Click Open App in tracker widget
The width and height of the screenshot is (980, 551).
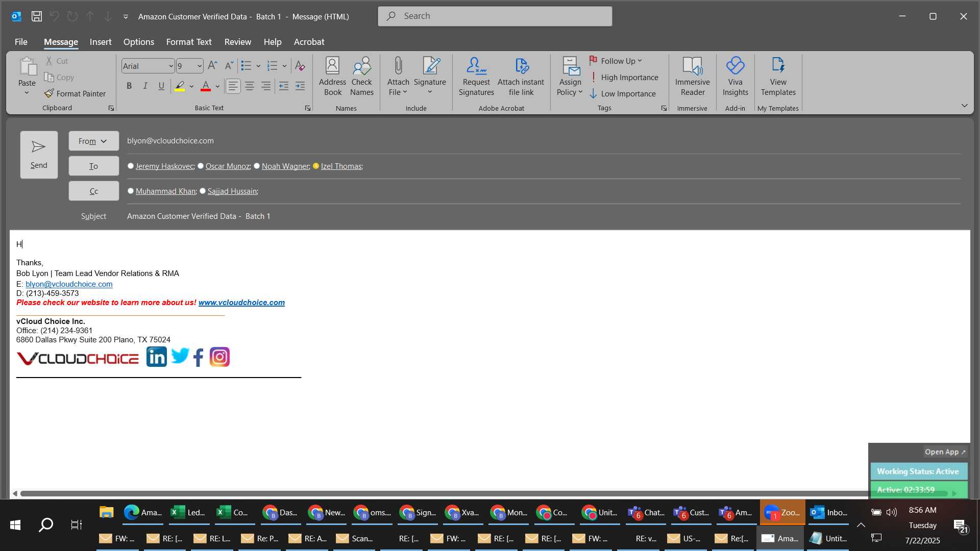click(945, 452)
